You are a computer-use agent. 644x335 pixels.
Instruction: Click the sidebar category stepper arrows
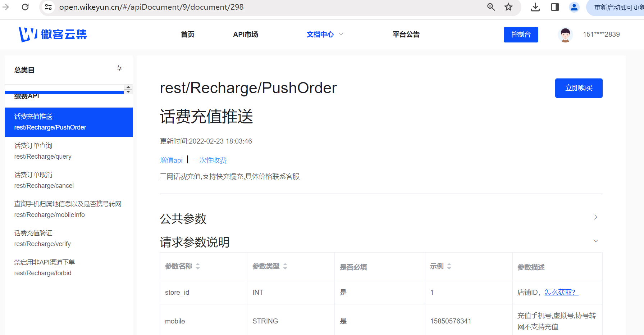[128, 89]
